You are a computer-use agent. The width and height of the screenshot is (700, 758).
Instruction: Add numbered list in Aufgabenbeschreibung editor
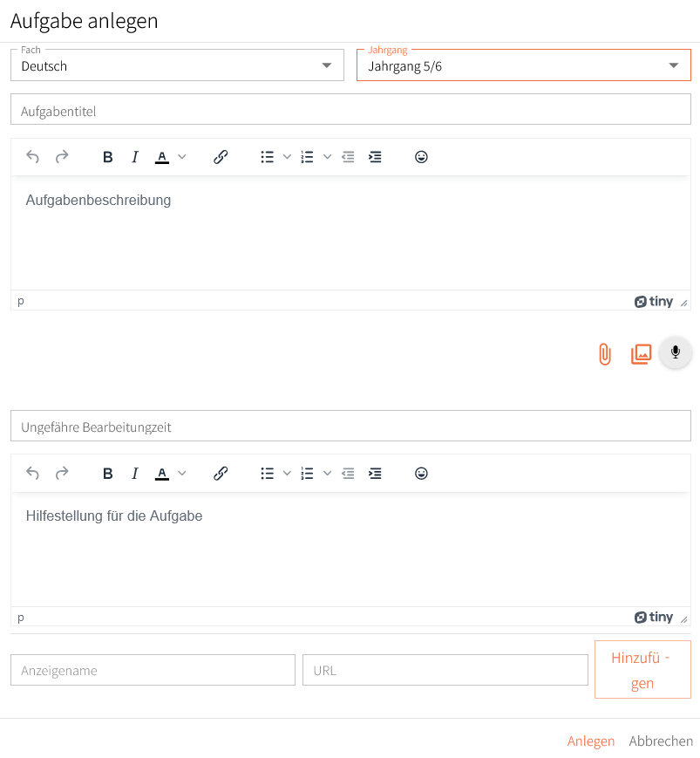[307, 157]
